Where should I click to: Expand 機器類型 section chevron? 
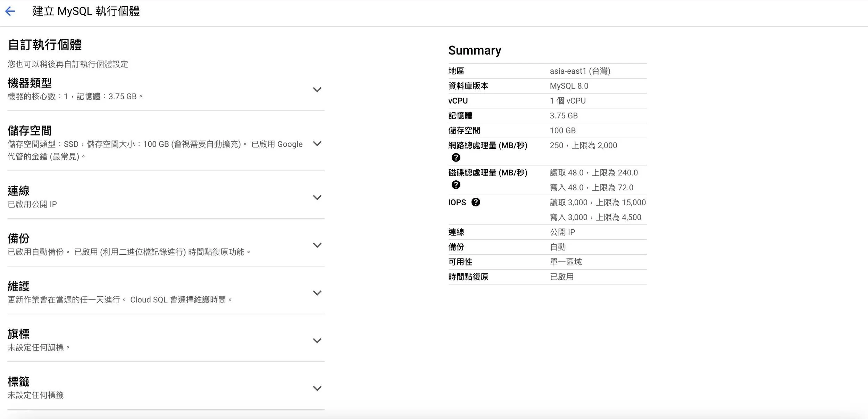317,90
